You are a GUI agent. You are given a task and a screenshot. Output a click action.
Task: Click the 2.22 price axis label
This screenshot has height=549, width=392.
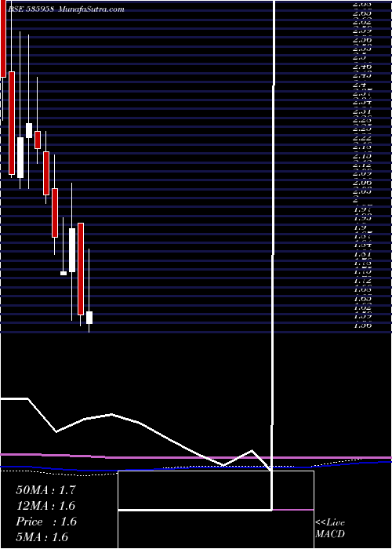[x=362, y=138]
